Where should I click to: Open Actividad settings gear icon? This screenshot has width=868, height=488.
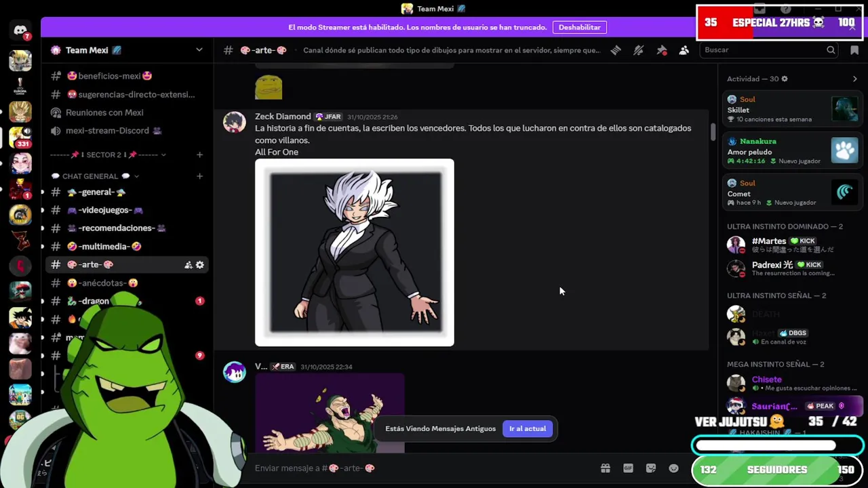pos(785,79)
